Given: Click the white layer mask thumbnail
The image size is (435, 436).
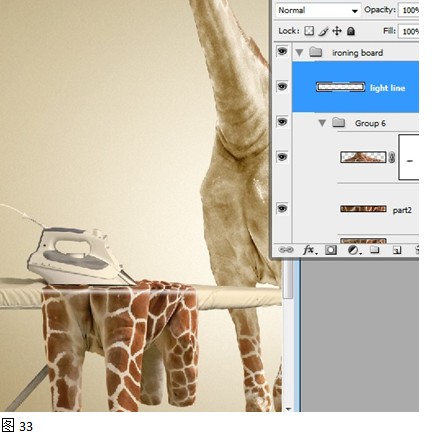Looking at the screenshot, I should pyautogui.click(x=409, y=157).
